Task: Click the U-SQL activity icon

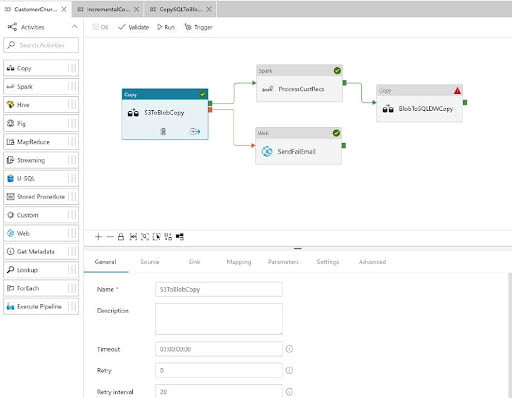Action: coord(10,178)
